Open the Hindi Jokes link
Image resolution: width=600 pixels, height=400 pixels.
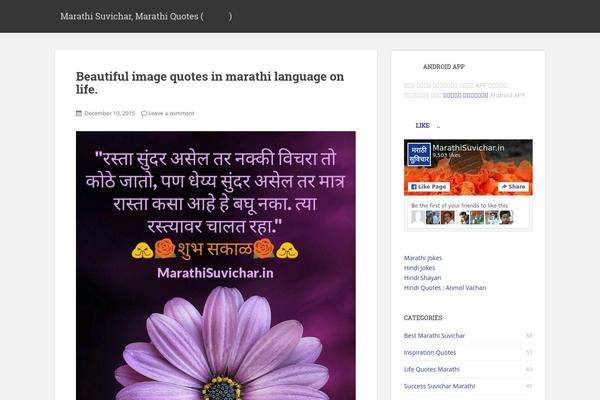tap(419, 268)
